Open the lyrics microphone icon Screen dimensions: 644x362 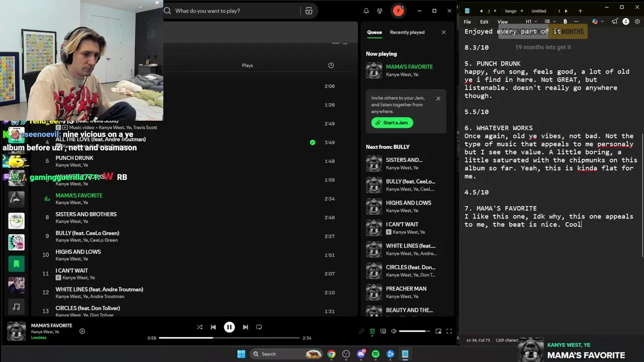click(x=361, y=331)
